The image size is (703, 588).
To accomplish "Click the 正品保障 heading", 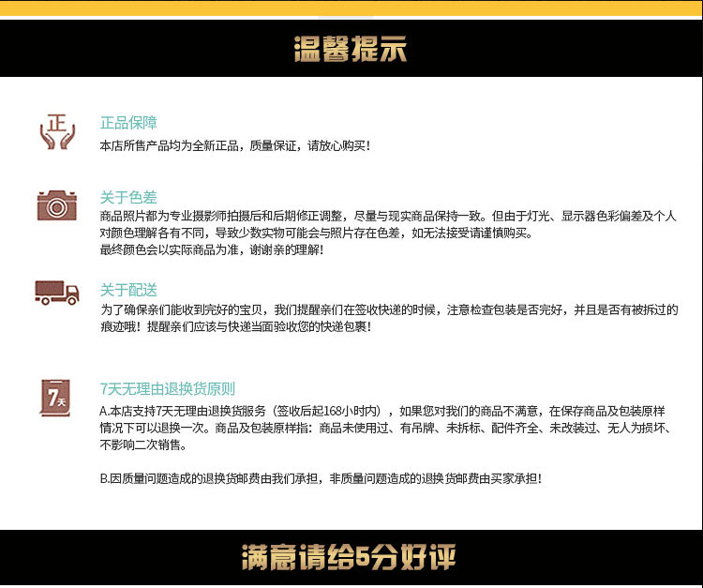I will coord(128,123).
